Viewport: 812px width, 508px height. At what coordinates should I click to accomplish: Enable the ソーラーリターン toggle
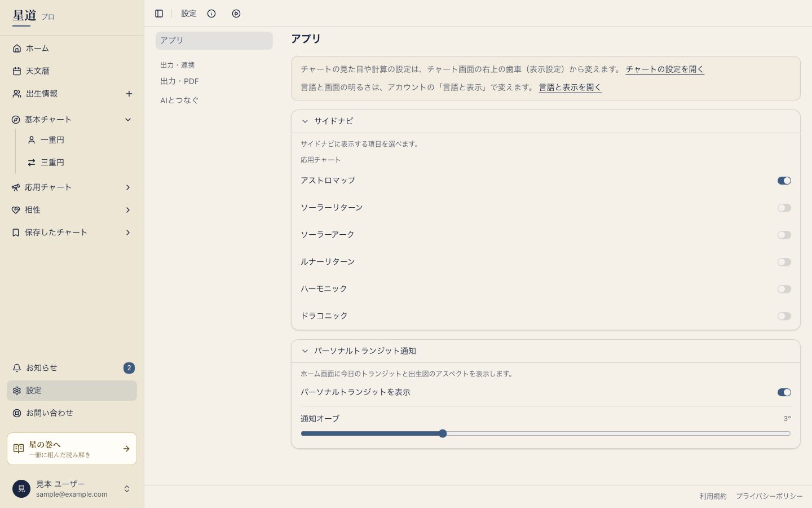pos(784,208)
